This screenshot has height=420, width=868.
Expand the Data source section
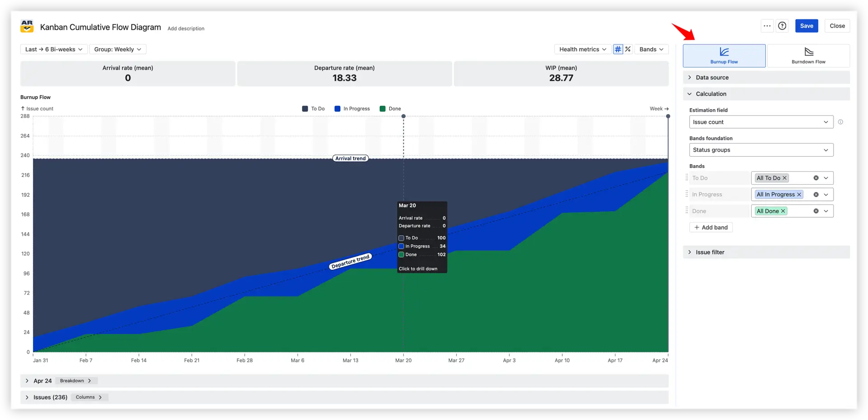[x=766, y=77]
